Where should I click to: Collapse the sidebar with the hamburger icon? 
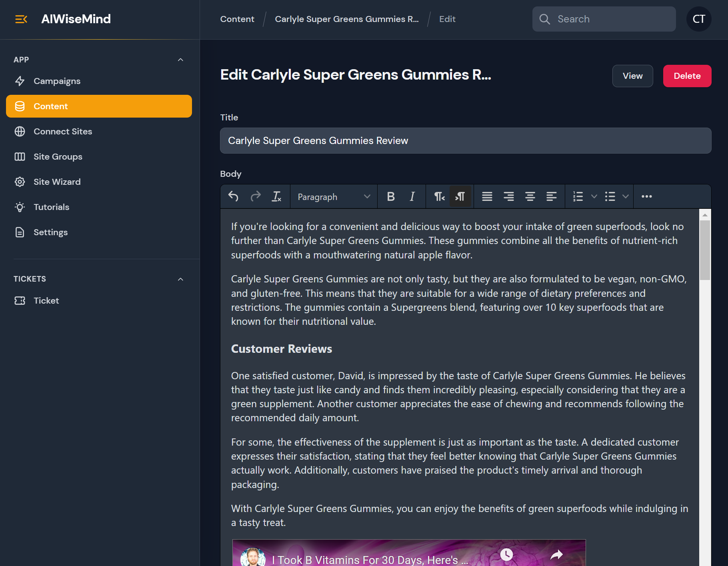point(21,19)
